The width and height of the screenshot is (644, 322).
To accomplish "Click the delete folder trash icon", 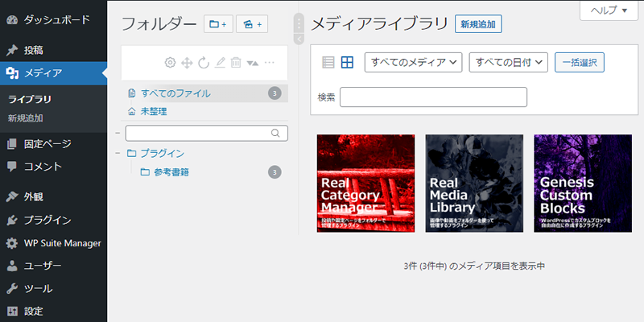I will [236, 63].
